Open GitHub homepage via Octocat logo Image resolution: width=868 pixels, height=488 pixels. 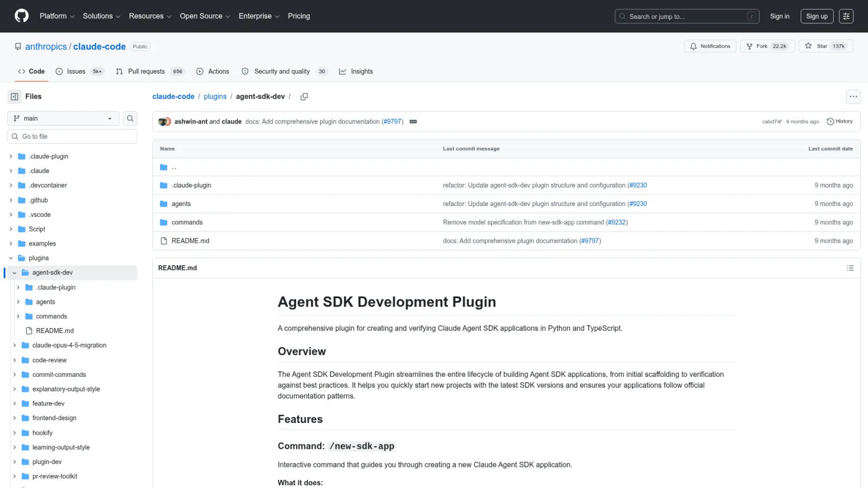[22, 16]
